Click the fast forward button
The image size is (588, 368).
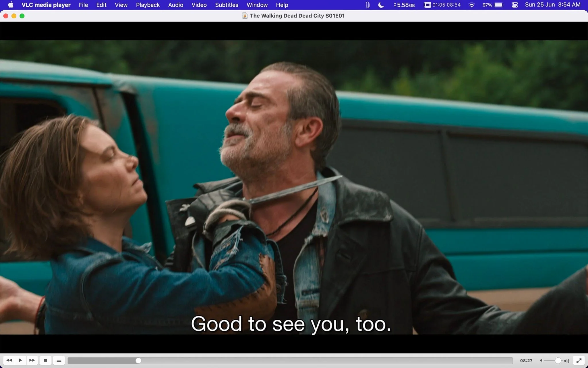[x=32, y=360]
